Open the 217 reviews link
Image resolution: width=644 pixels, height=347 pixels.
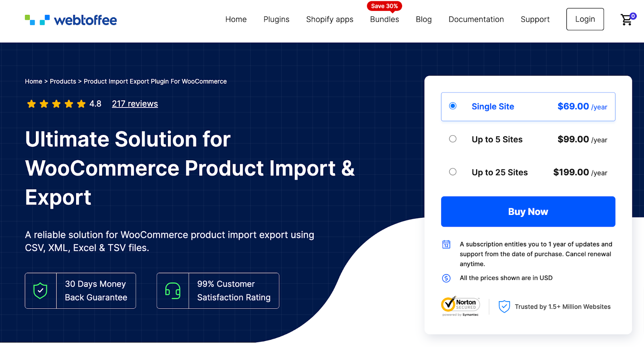(135, 104)
